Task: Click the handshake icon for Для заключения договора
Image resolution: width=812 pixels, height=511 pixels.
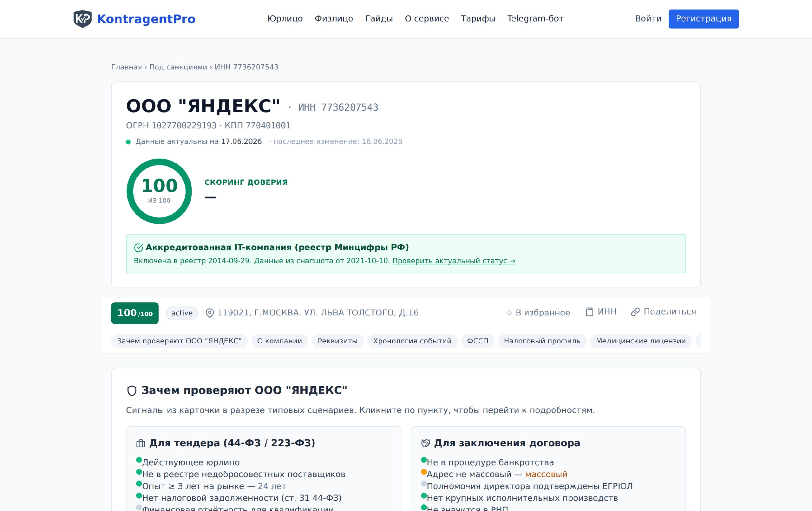Action: pyautogui.click(x=426, y=443)
